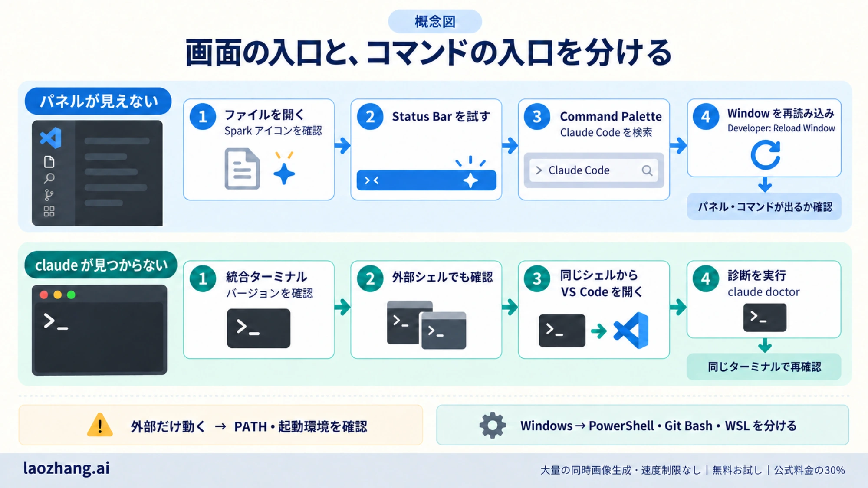Click the バージョンを確認 text

269,293
